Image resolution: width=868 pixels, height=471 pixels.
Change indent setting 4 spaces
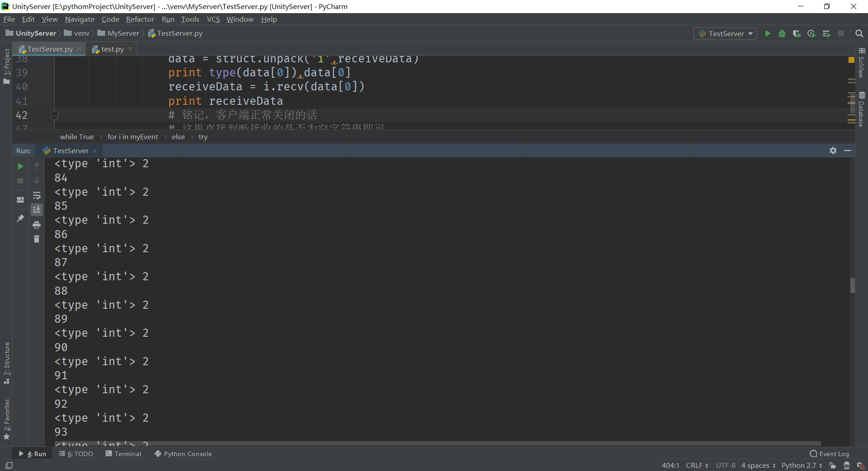(758, 466)
